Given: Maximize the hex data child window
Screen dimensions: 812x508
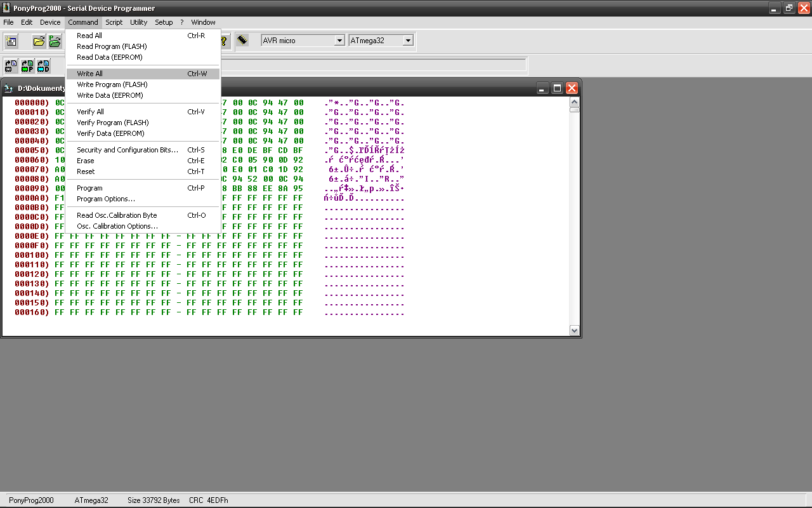Looking at the screenshot, I should (557, 88).
